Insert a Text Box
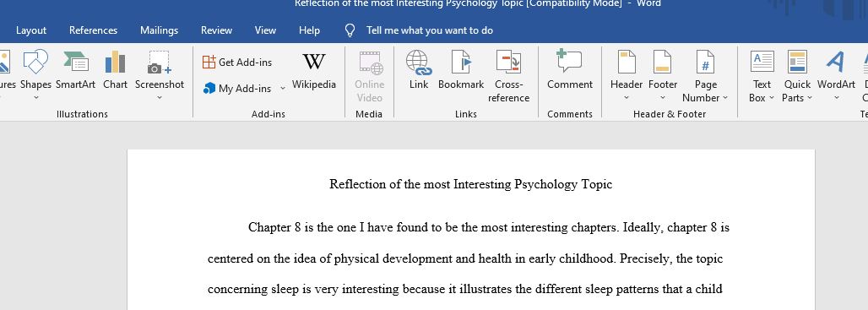The height and width of the screenshot is (310, 868). 762,76
